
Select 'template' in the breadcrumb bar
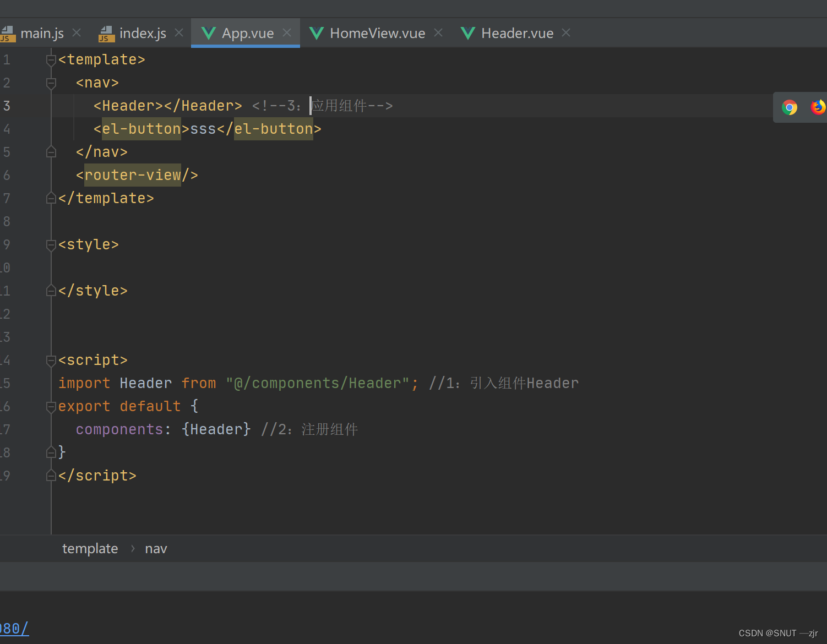[x=90, y=549]
